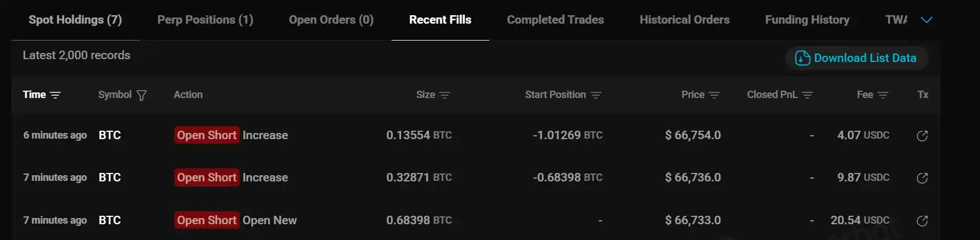Open transaction link for 6 minutes ago fill
This screenshot has width=980, height=240.
pyautogui.click(x=922, y=136)
